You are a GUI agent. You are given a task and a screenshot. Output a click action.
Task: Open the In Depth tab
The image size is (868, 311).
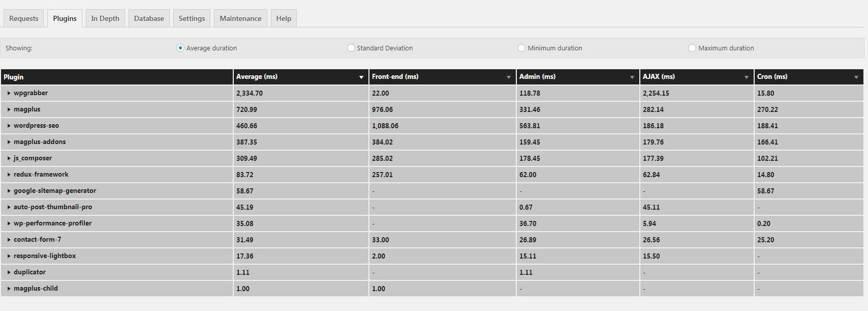click(x=105, y=18)
